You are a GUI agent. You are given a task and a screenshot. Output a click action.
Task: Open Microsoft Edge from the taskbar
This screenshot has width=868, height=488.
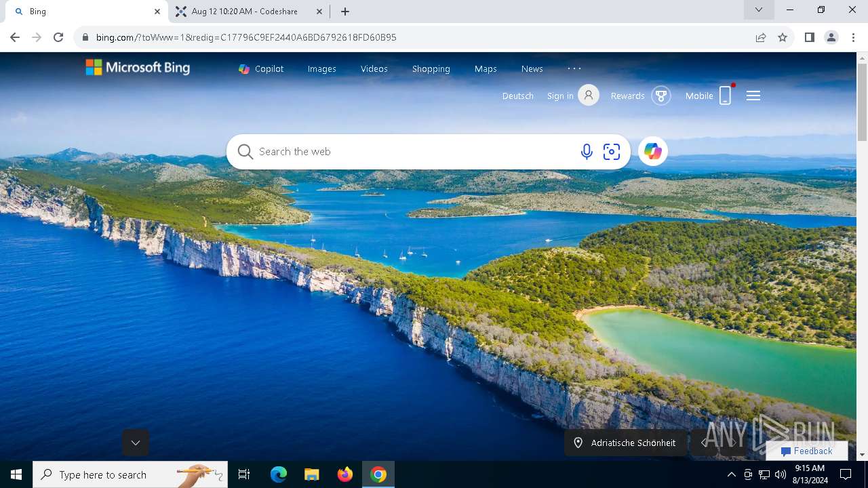279,474
